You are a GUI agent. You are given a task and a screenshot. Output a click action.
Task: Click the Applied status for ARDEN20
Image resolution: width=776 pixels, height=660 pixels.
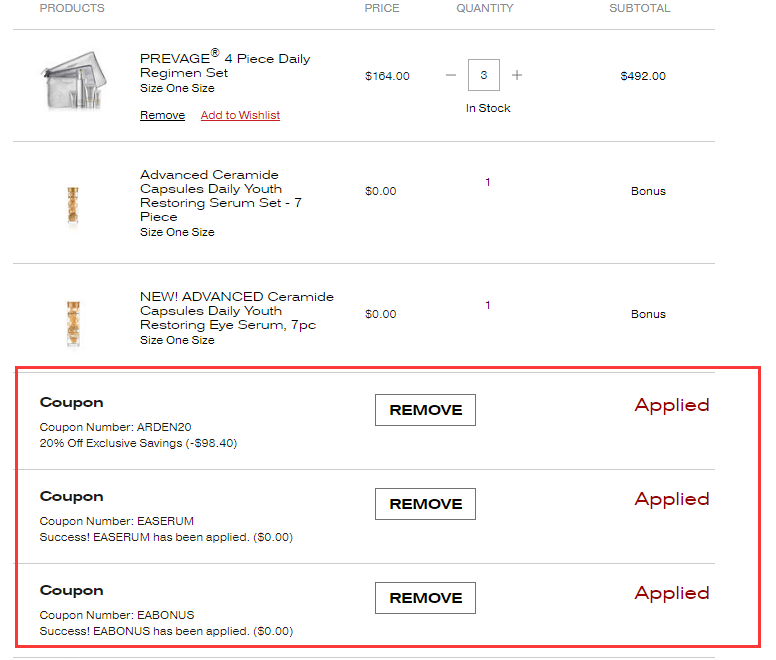pyautogui.click(x=672, y=405)
